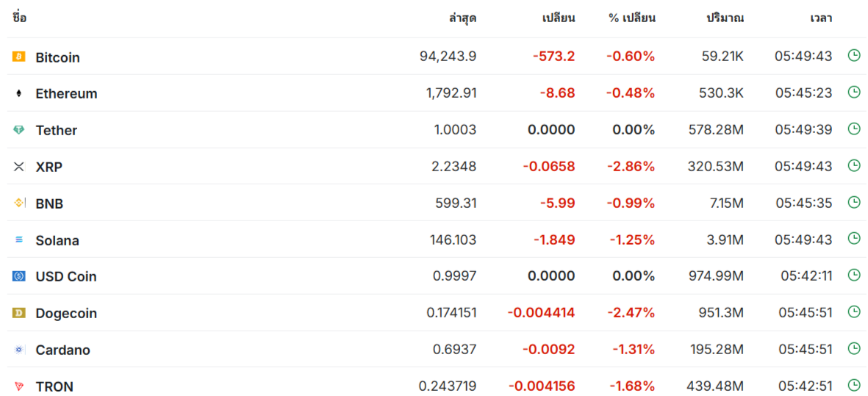The height and width of the screenshot is (396, 868).
Task: Sort by the เวลา column header
Action: [x=821, y=18]
